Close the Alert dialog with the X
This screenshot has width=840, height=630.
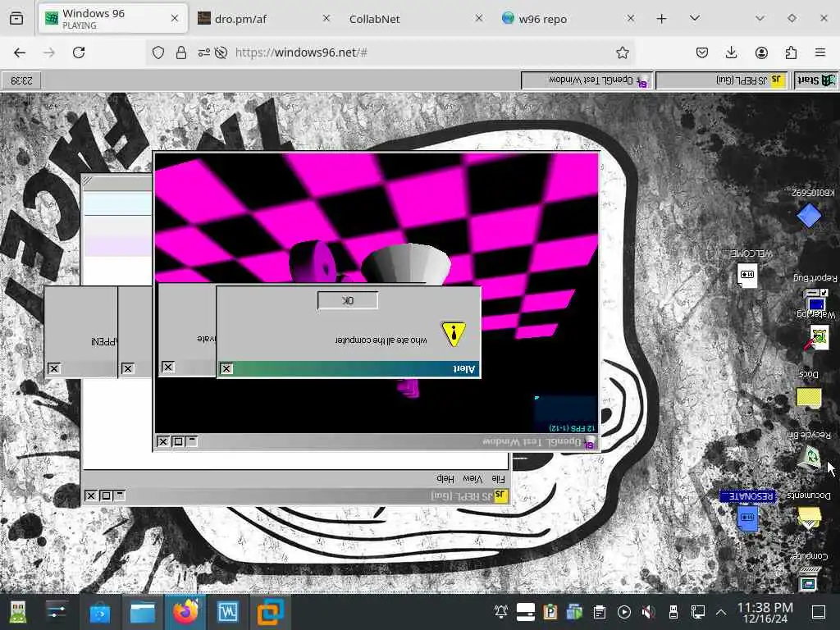click(x=226, y=368)
